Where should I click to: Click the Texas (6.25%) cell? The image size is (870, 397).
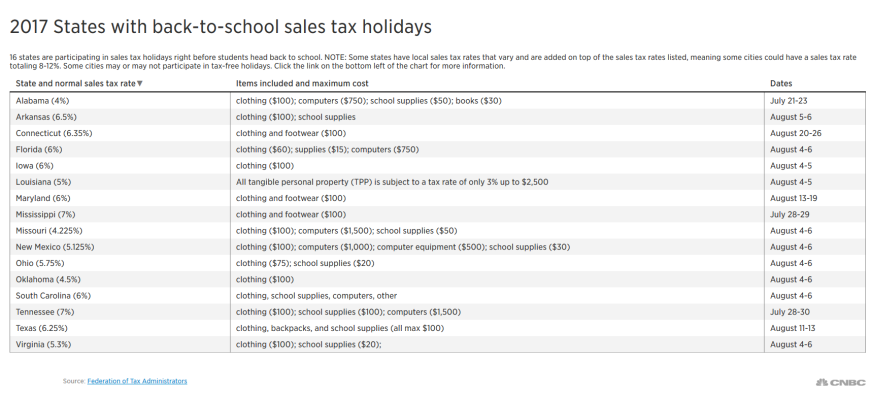(x=120, y=328)
